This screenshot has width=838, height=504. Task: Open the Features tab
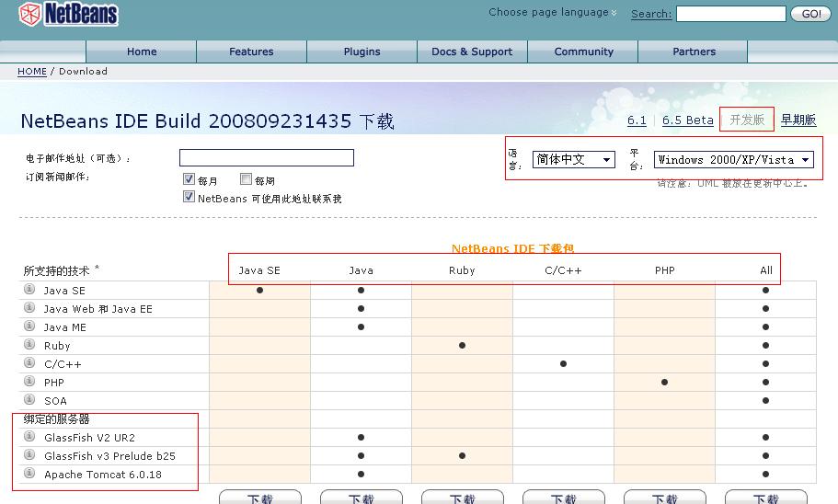click(x=251, y=52)
